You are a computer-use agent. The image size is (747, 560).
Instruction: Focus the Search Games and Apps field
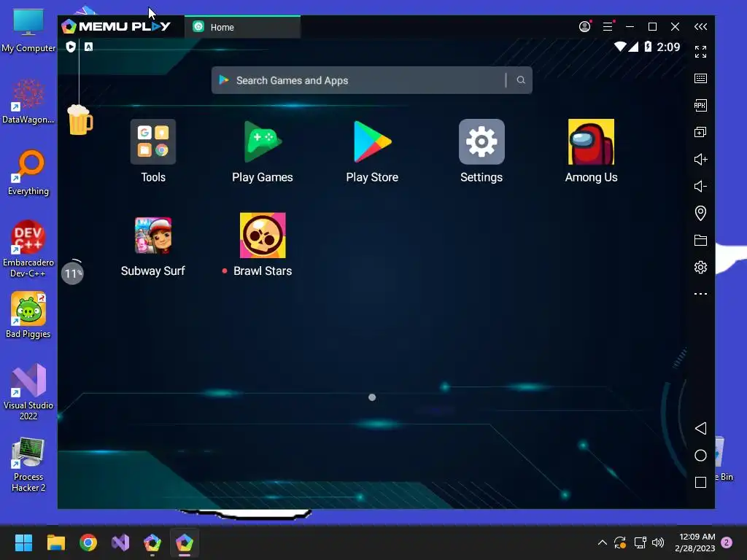pos(371,80)
